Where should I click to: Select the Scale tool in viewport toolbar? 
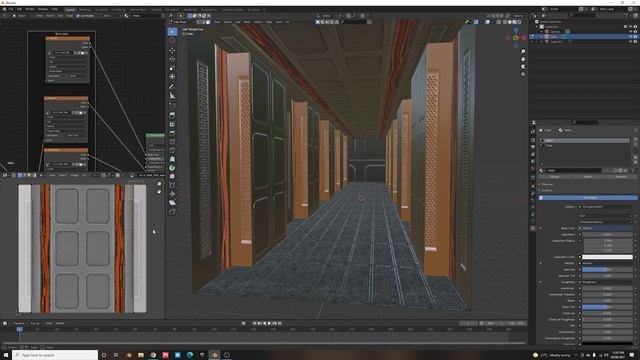(172, 68)
